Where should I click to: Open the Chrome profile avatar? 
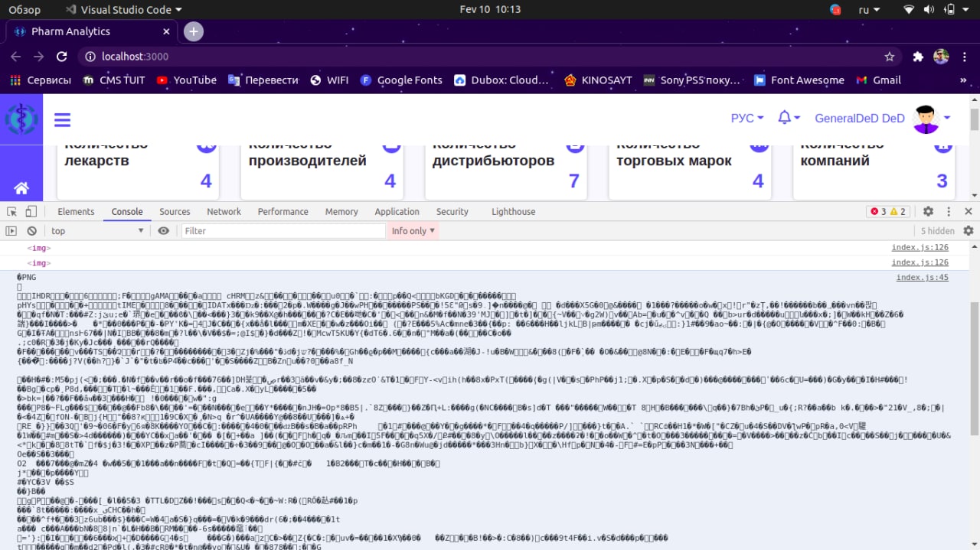[x=941, y=57]
